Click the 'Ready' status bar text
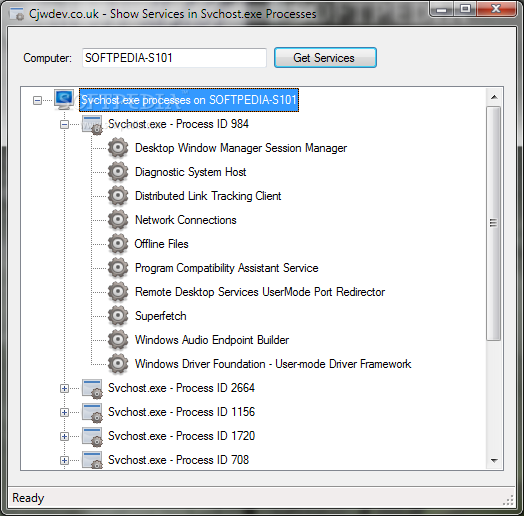This screenshot has height=516, width=524. (x=28, y=498)
